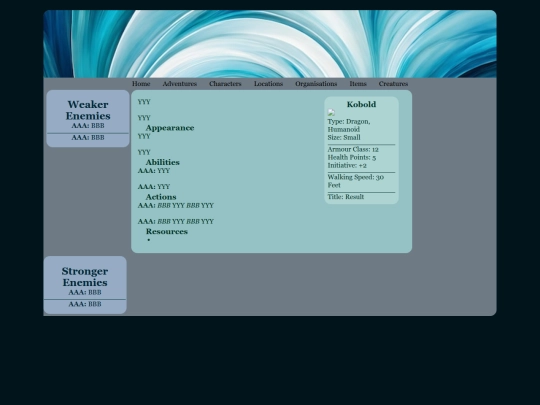Click the Actions section heading
Viewport: 540px width, 405px height.
(161, 197)
